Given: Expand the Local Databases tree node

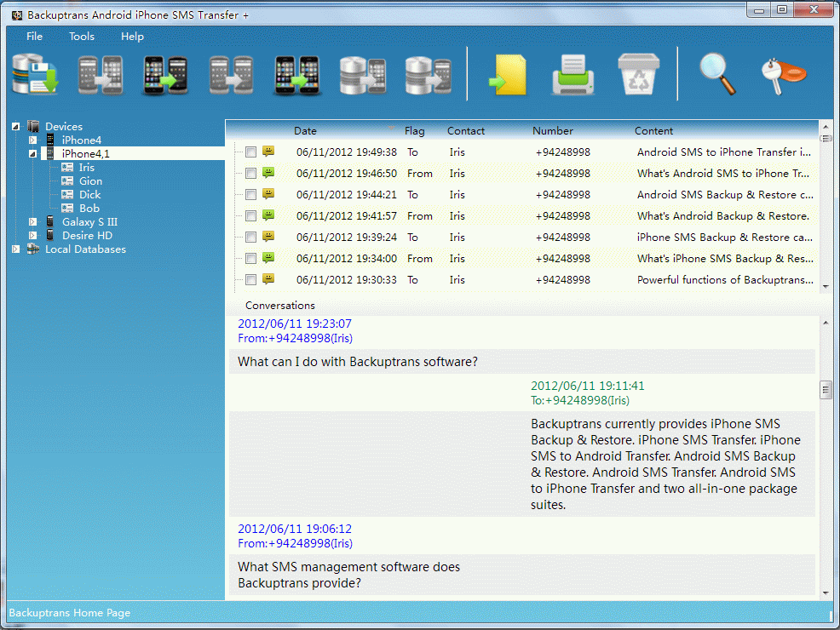Looking at the screenshot, I should coord(15,249).
